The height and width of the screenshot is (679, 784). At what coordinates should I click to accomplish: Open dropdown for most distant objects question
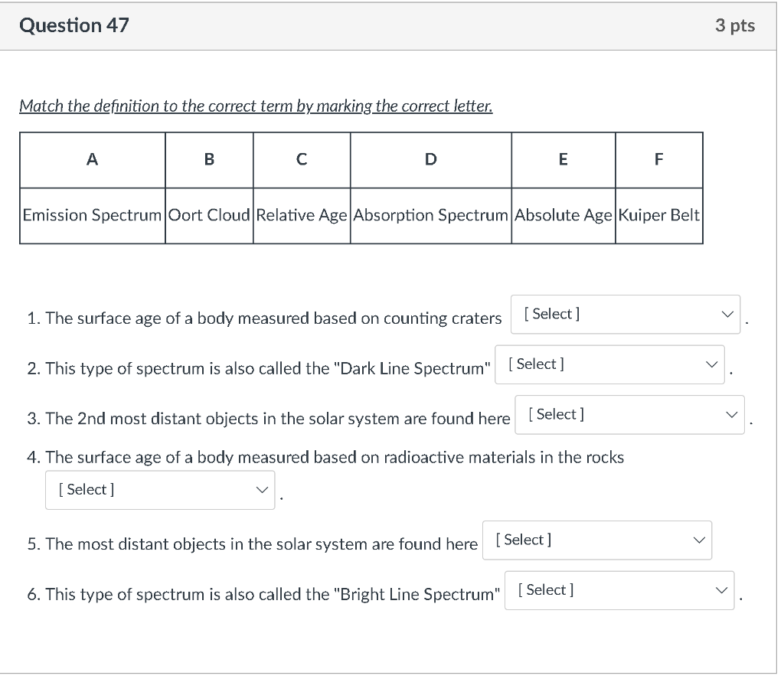pos(597,540)
